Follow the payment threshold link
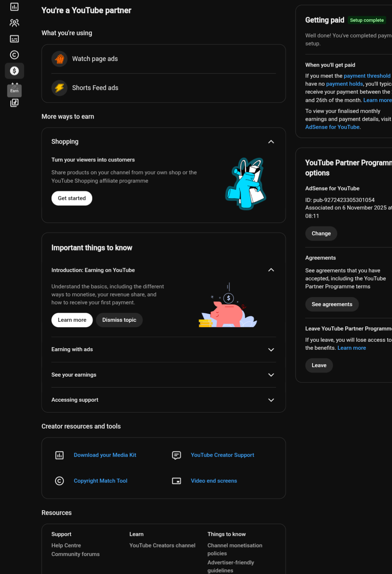 367,76
